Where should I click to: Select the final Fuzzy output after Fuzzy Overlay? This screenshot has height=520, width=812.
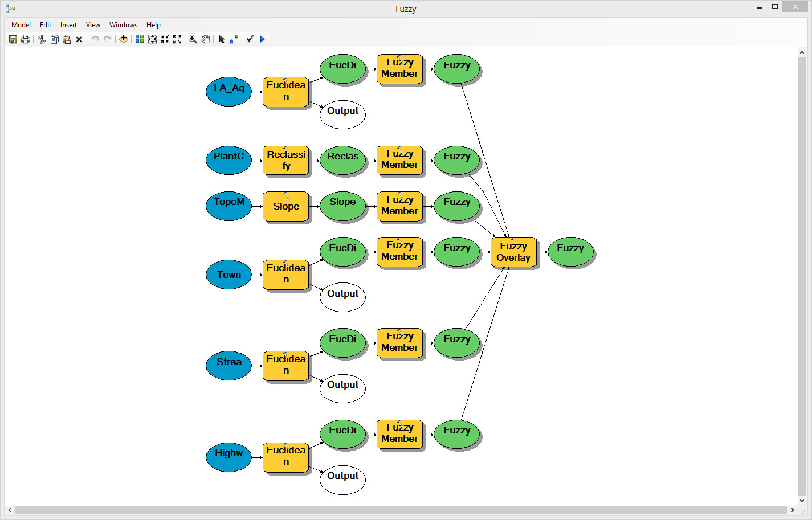tap(570, 252)
